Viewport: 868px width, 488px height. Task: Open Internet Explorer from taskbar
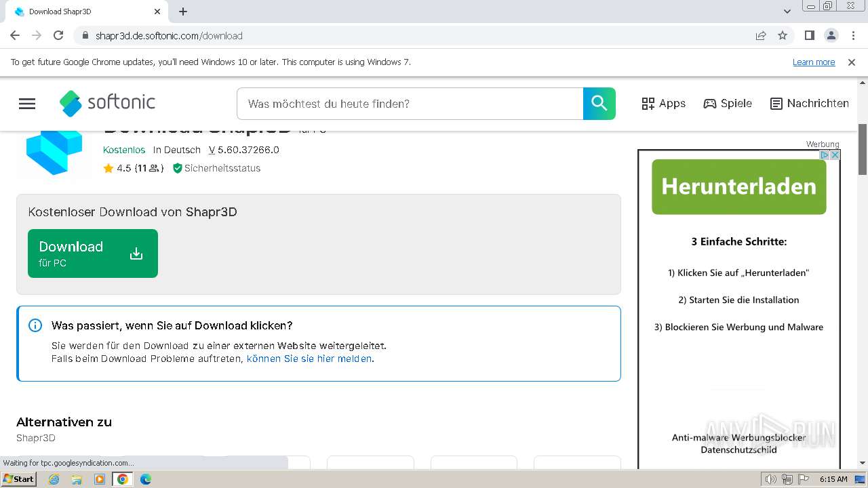pyautogui.click(x=54, y=479)
